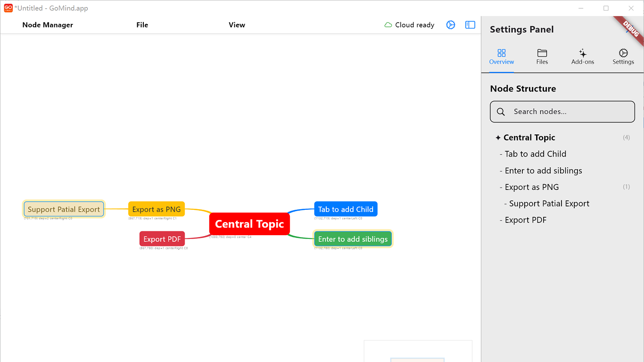
Task: Click the search magnifier in Node Structure
Action: coord(501,112)
